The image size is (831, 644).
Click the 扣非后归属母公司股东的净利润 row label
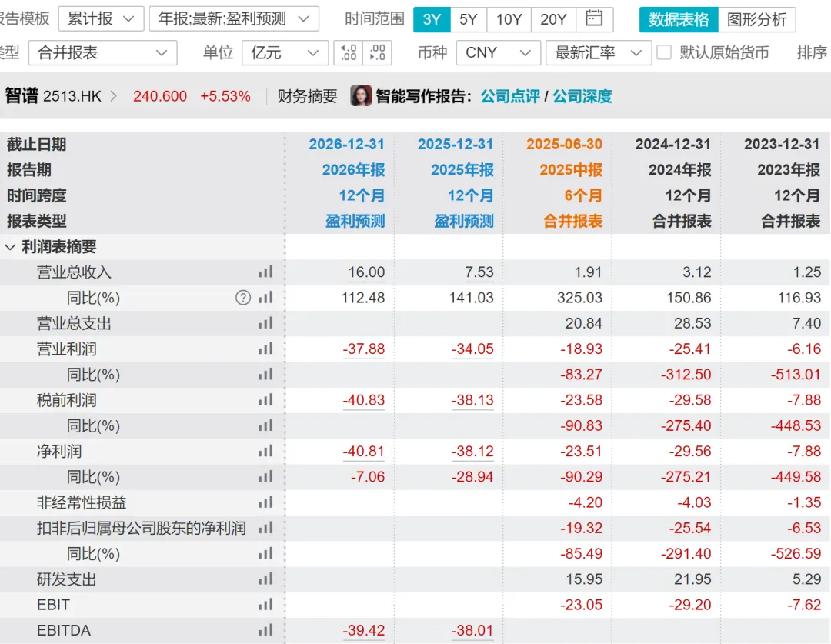142,528
